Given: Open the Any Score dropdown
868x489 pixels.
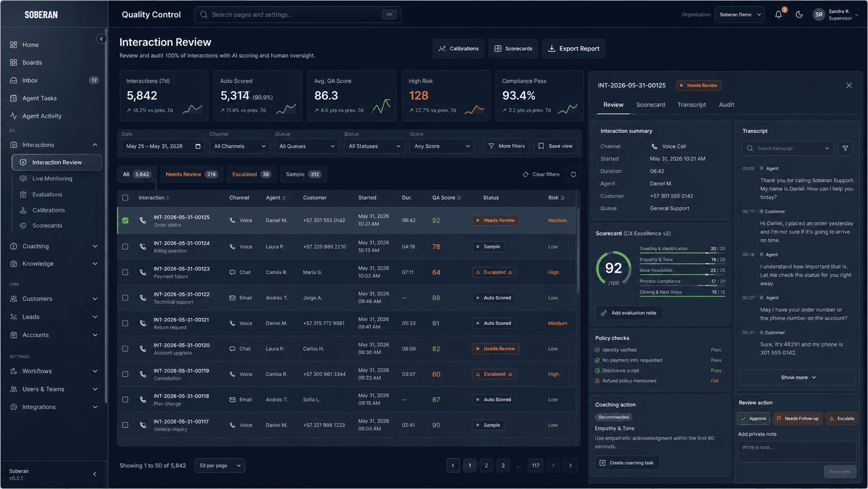Looking at the screenshot, I should [442, 146].
